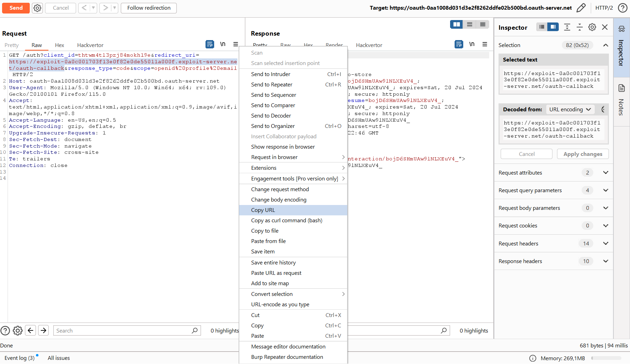630x364 pixels.
Task: Switch Request view to Pretty tab
Action: click(12, 45)
